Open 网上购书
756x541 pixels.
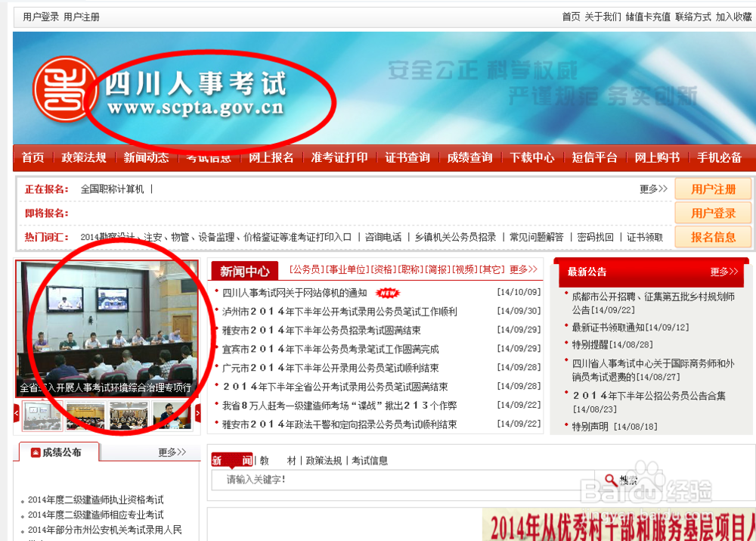[657, 157]
